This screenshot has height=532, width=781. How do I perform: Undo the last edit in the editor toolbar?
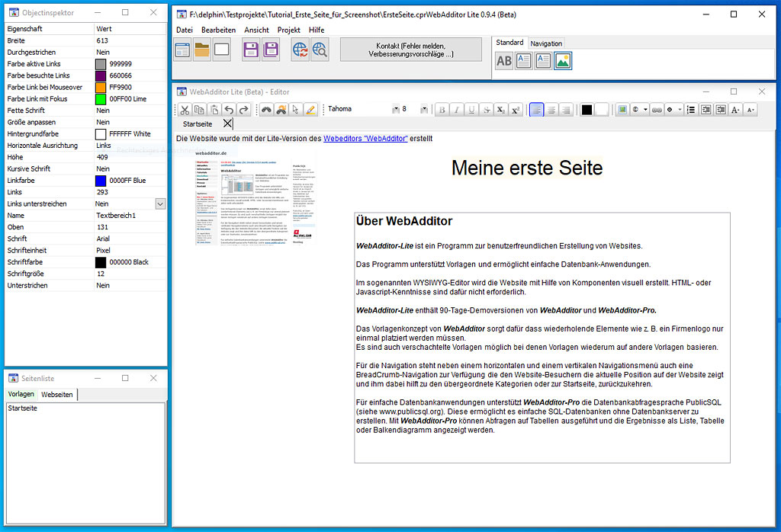tap(229, 110)
